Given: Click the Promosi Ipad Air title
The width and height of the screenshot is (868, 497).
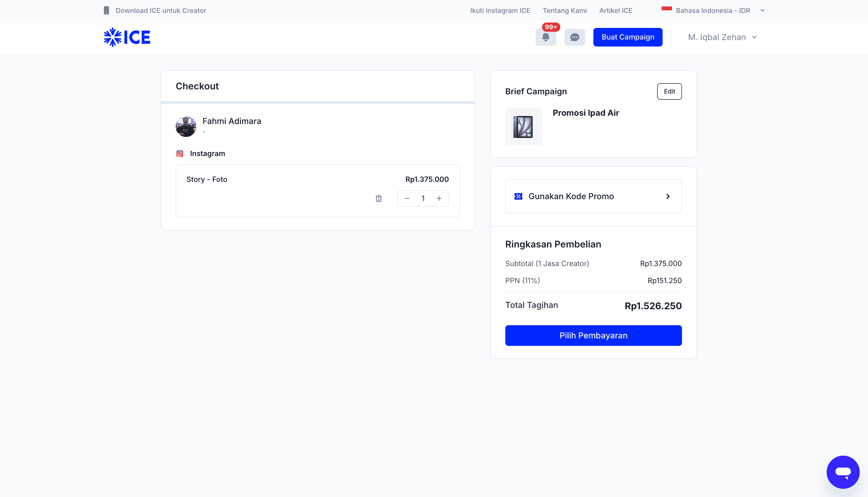Looking at the screenshot, I should coord(585,113).
